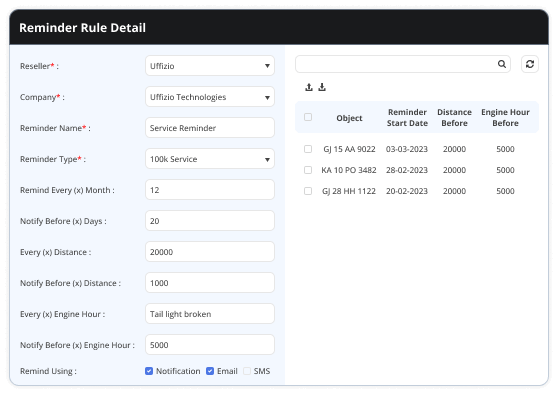Viewport: 558px width, 395px height.
Task: Uncheck the Email reminder checkbox
Action: click(210, 371)
